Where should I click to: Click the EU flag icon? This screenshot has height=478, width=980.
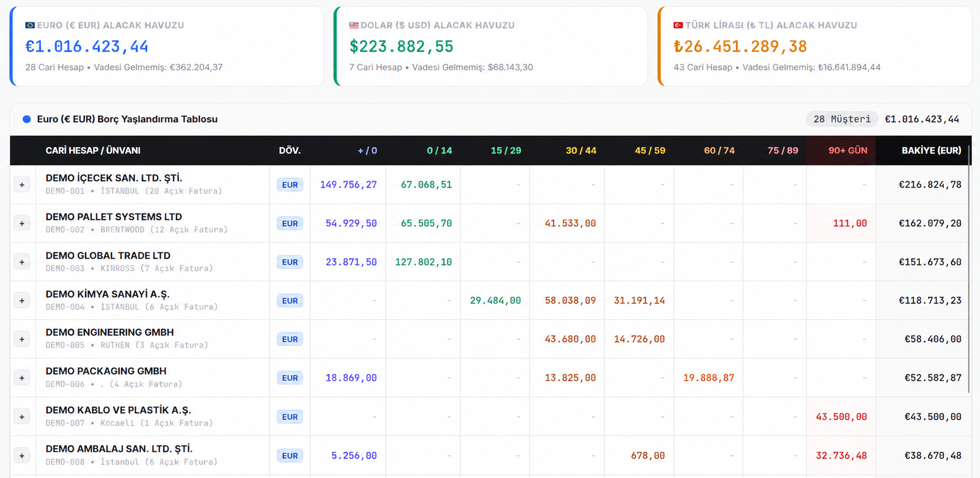[30, 25]
